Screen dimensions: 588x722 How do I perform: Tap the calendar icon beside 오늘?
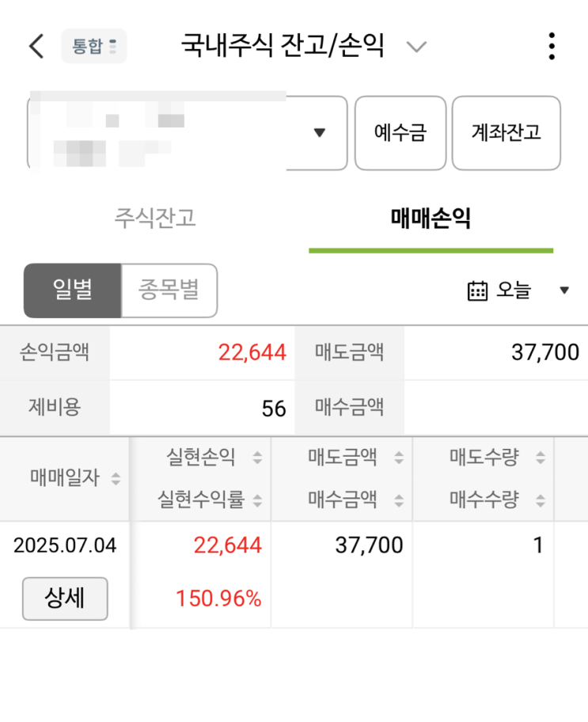tap(477, 291)
